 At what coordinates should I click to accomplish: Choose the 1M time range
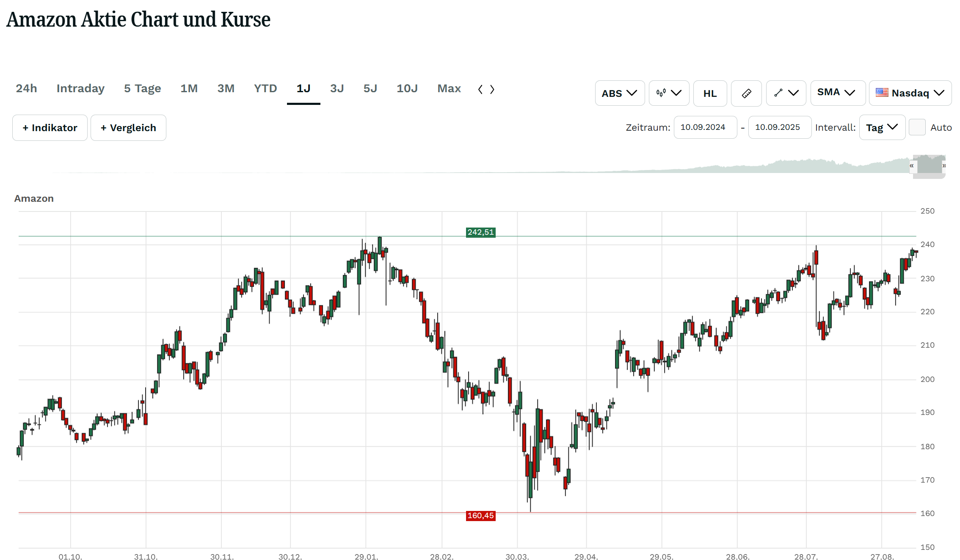click(189, 88)
